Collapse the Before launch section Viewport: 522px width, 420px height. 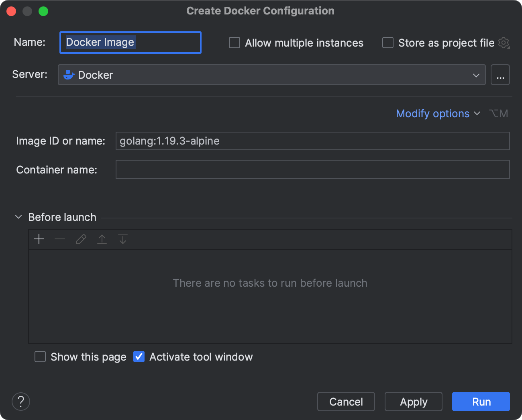coord(18,217)
